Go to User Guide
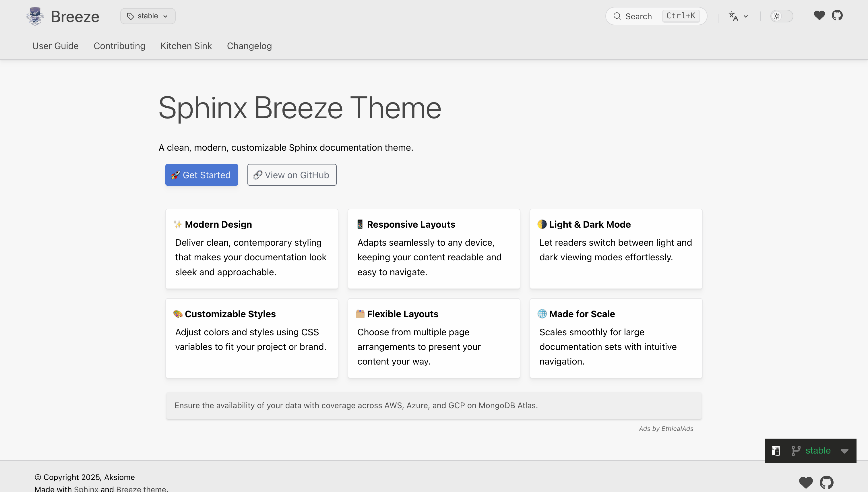This screenshot has height=492, width=868. coord(55,46)
